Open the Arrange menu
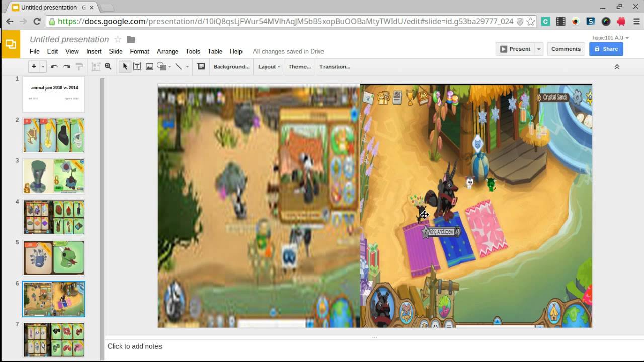 point(168,51)
